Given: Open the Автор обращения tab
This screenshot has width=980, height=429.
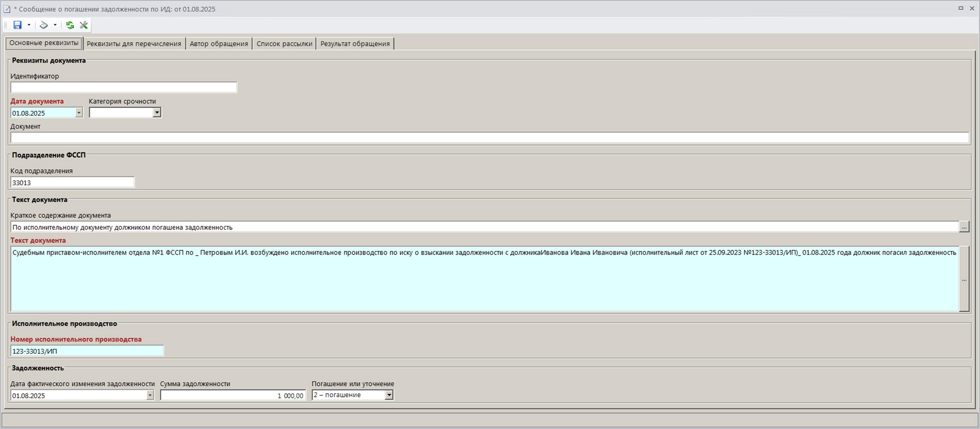Looking at the screenshot, I should click(219, 44).
